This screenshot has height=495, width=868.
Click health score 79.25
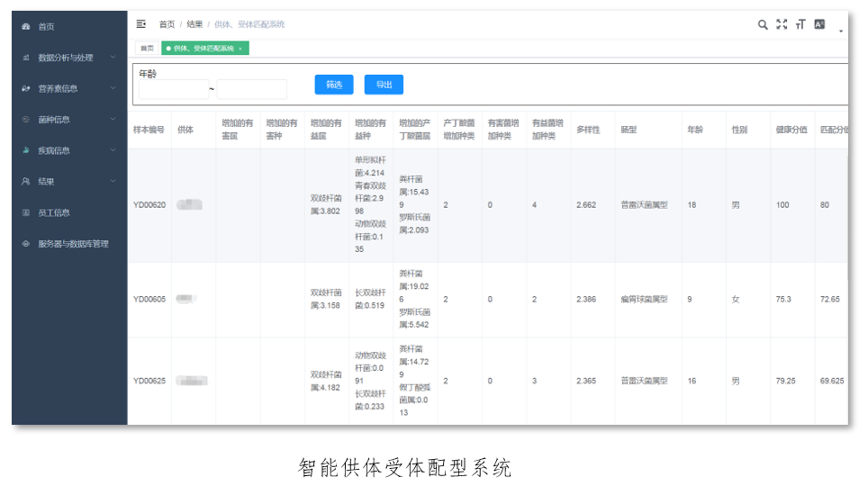coord(785,381)
